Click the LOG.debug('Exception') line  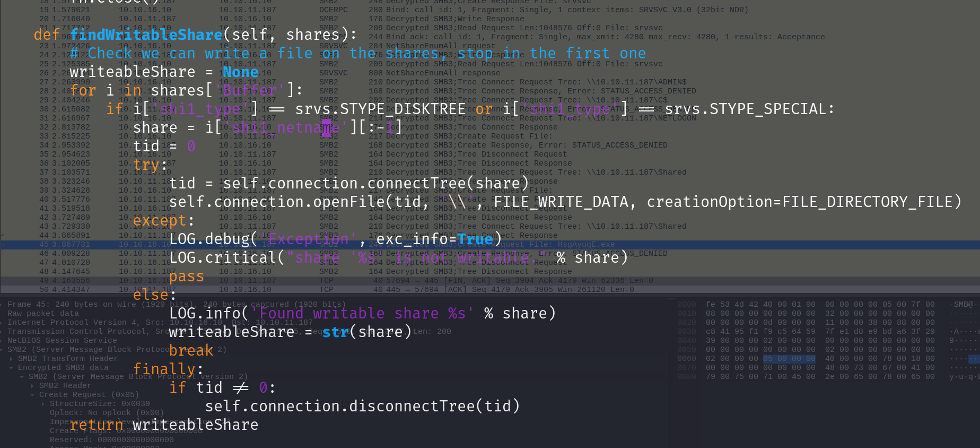coord(336,239)
